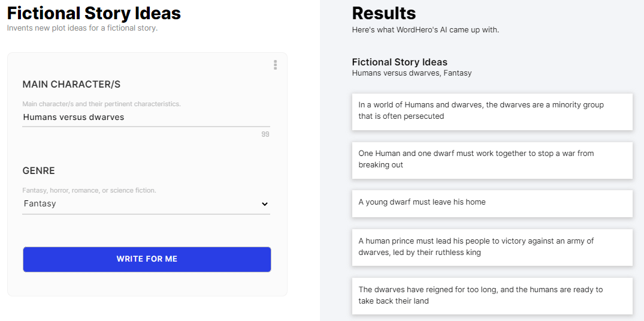This screenshot has height=321, width=644.
Task: Click the Fictional Story Ideas results subheading
Action: pos(400,62)
